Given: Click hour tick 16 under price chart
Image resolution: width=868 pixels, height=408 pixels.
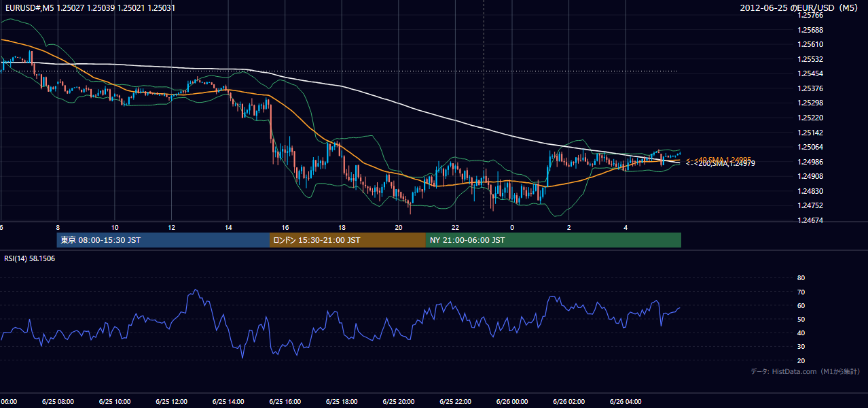Looking at the screenshot, I should pyautogui.click(x=285, y=227).
